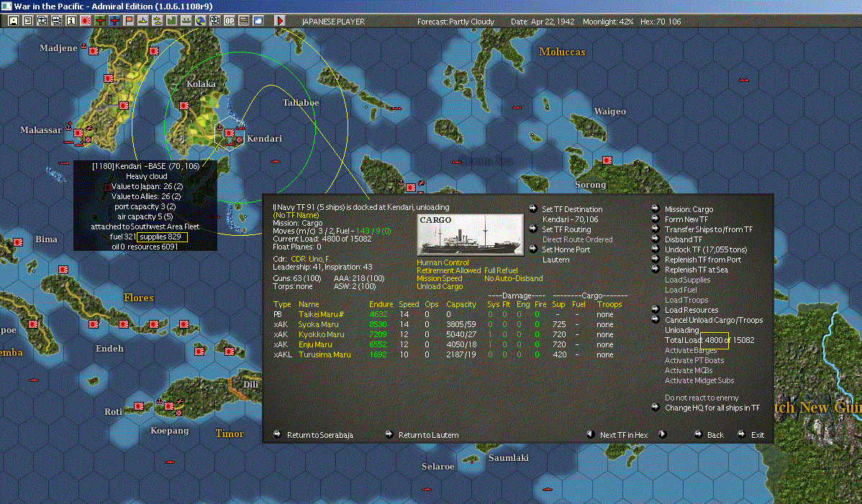Open ship Enju Maru details

coord(315,345)
